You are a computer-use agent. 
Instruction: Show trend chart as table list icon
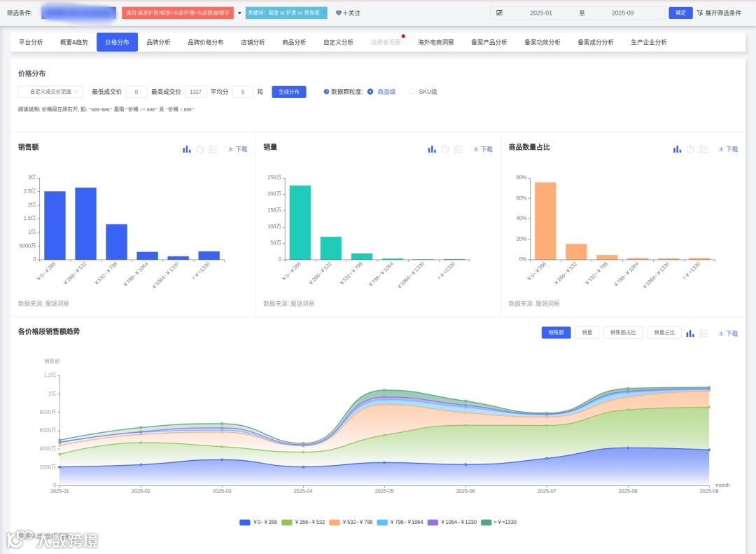click(703, 333)
